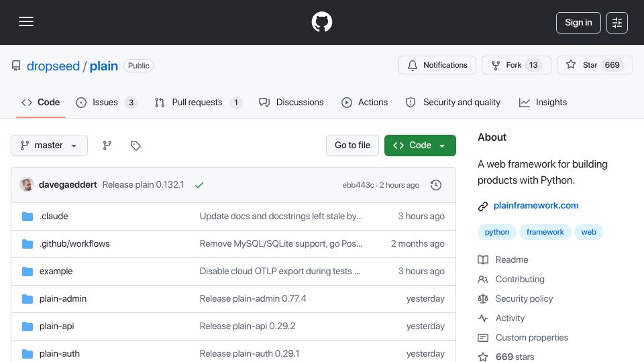Open the Discussions tab

(291, 102)
